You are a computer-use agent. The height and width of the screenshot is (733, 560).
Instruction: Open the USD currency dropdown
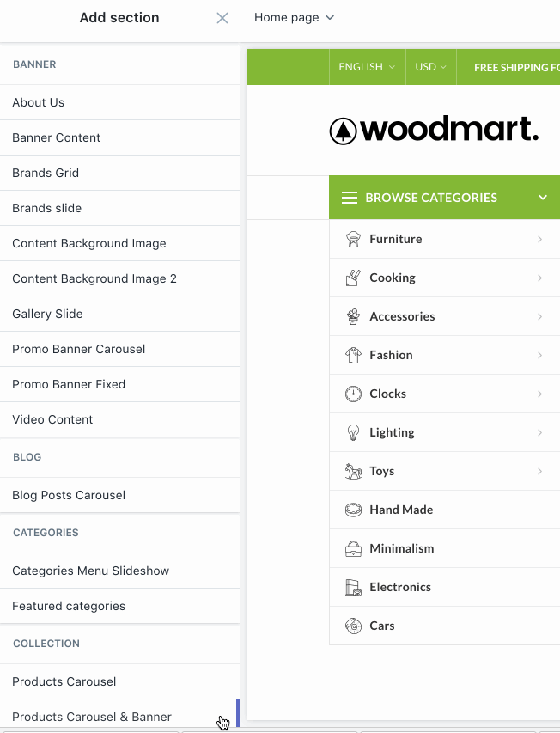430,67
